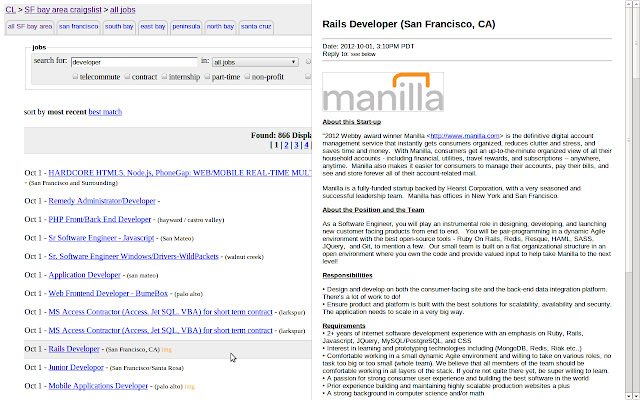Click the img tag beside Mobile Applications Developer
The width and height of the screenshot is (640, 400).
coord(189,386)
